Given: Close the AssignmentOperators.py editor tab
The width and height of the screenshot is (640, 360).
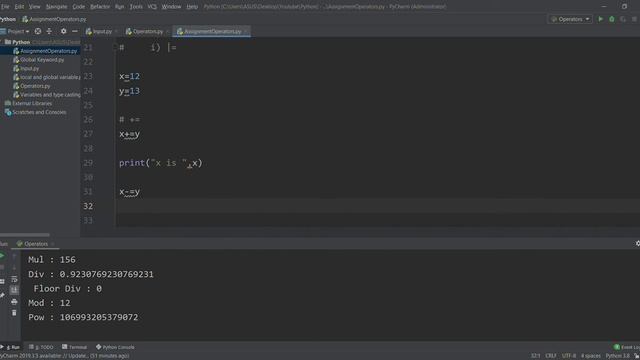Looking at the screenshot, I should pyautogui.click(x=245, y=31).
